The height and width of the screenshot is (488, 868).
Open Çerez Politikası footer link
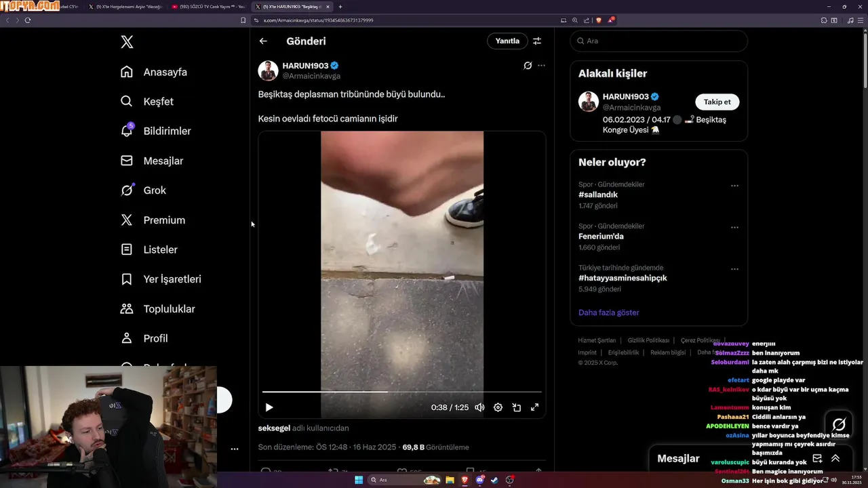700,340
